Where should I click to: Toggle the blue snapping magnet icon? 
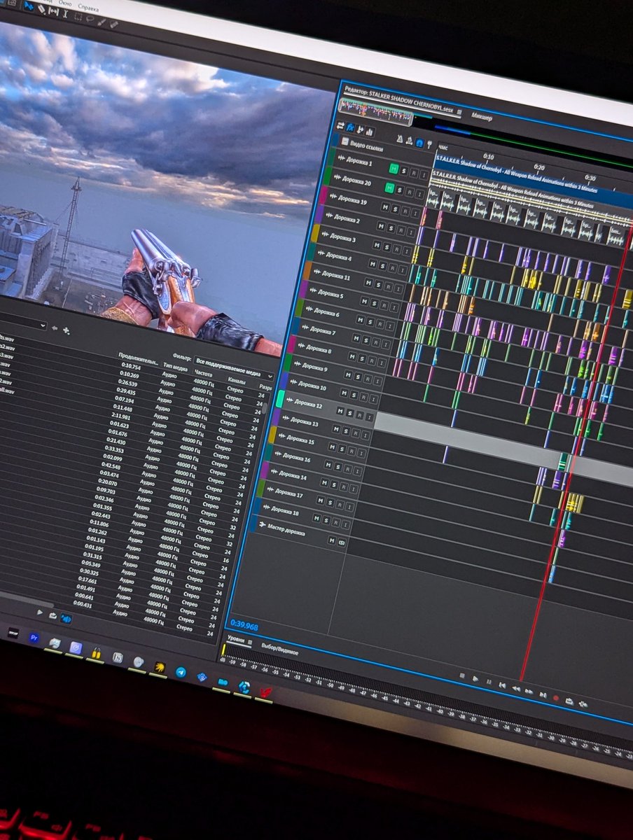(x=419, y=143)
